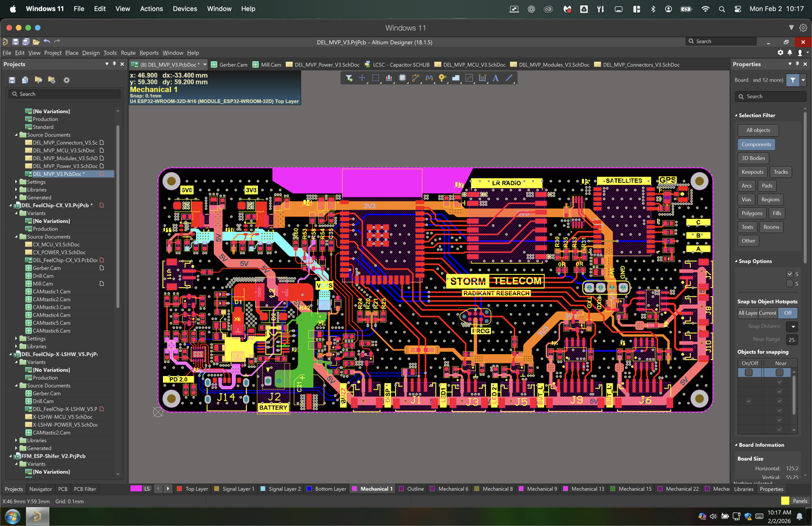Set Snap to Object Hotspots to Current
This screenshot has width=812, height=526.
(x=767, y=313)
